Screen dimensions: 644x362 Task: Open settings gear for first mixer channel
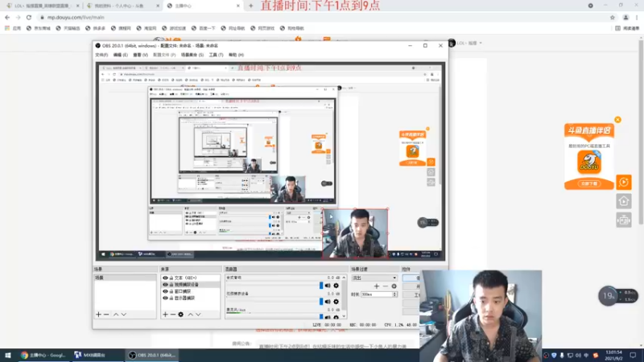coord(336,286)
